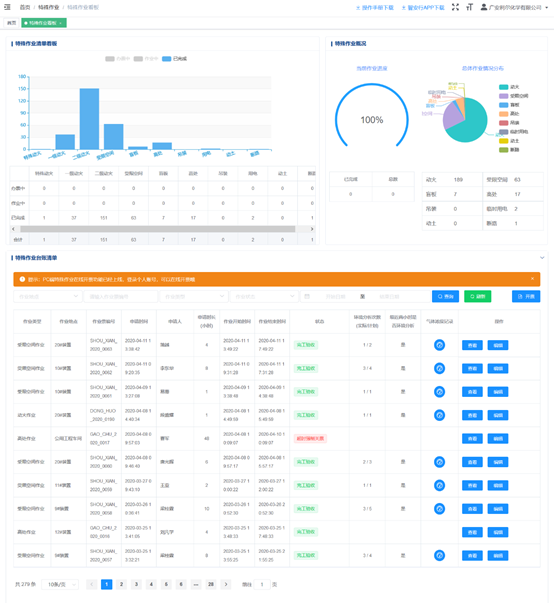Click the blue 开票 button at right
Image resolution: width=554 pixels, height=603 pixels.
click(526, 297)
